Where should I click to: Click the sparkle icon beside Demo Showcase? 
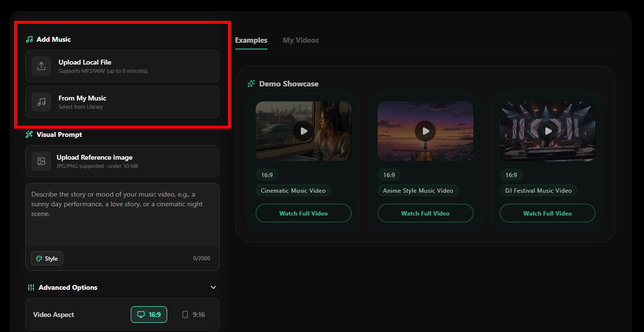pos(251,83)
